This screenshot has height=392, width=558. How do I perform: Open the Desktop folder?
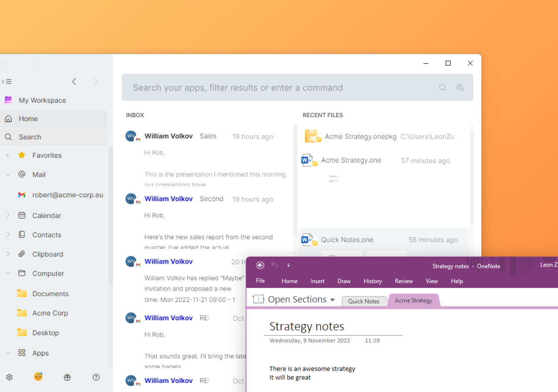(38, 332)
